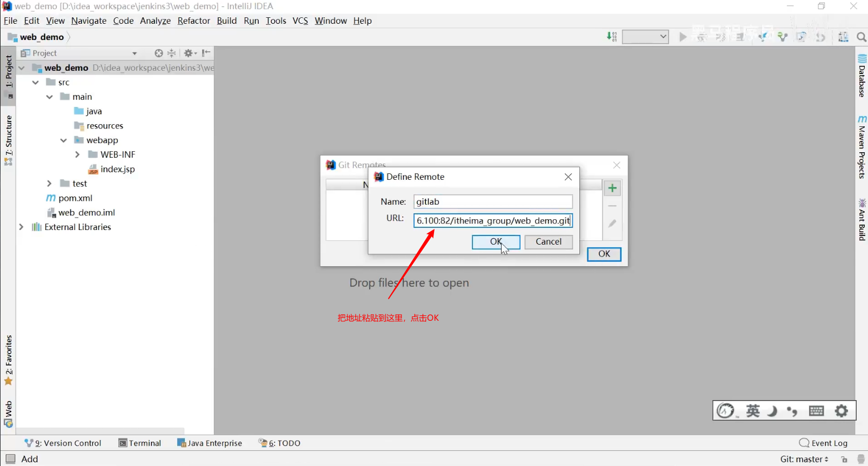
Task: Select the java folder
Action: coord(88,111)
